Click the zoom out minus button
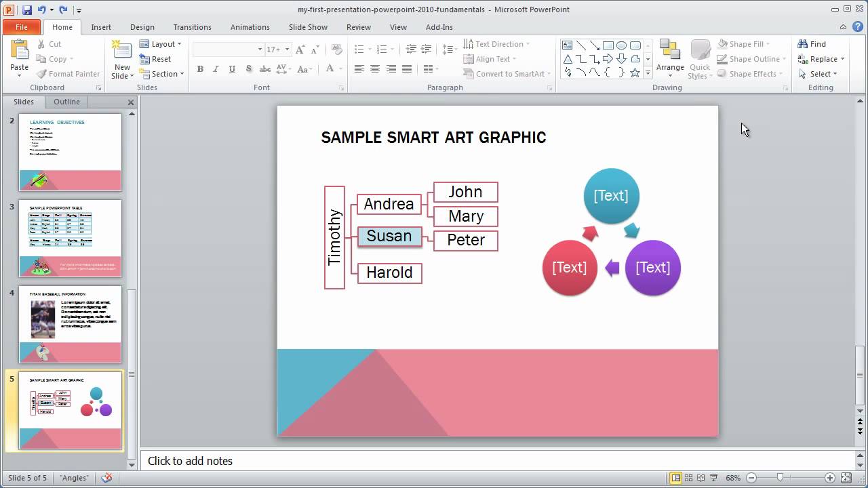Viewport: 868px width, 488px height. click(751, 478)
